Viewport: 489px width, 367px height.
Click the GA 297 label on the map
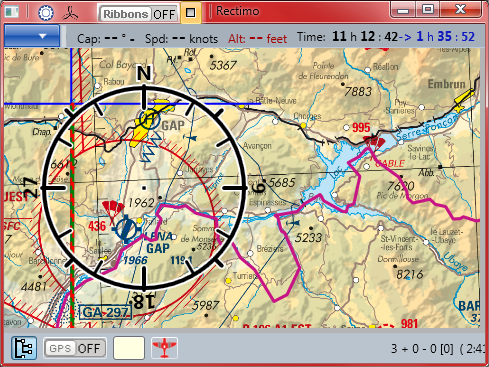pos(105,312)
